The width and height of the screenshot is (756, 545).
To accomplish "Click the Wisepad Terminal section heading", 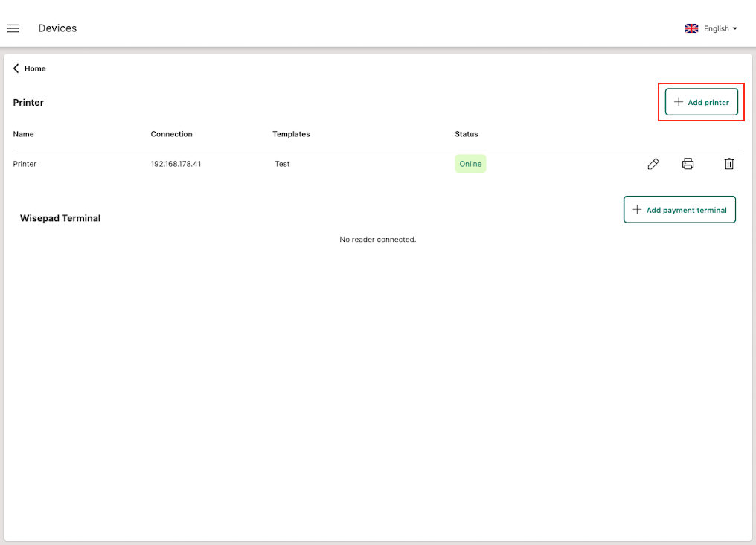I will click(60, 218).
